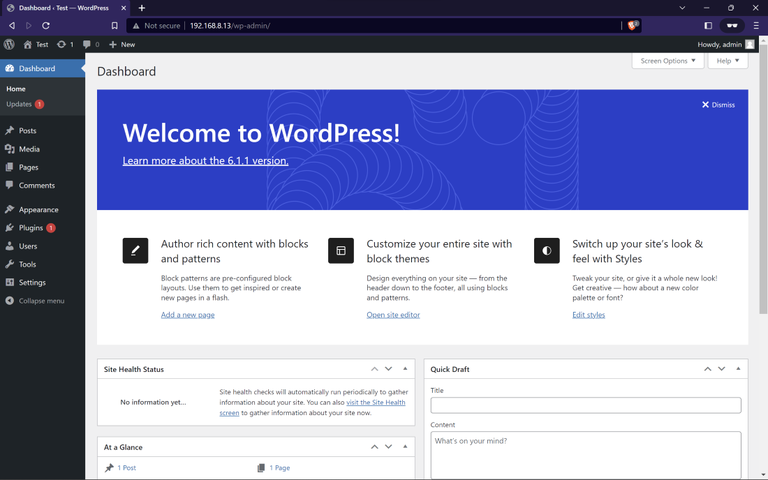The image size is (768, 480).
Task: Open Learn more about 6.1.1 version link
Action: pyautogui.click(x=205, y=161)
